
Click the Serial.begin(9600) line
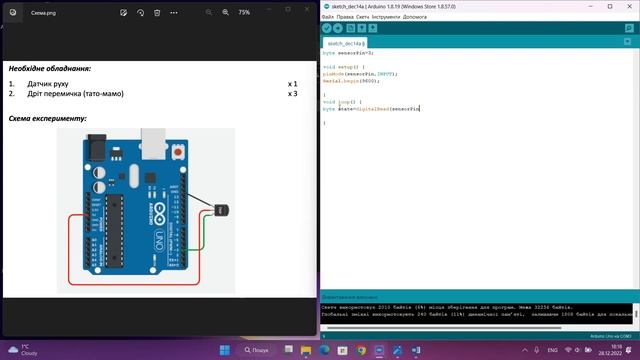coord(351,81)
